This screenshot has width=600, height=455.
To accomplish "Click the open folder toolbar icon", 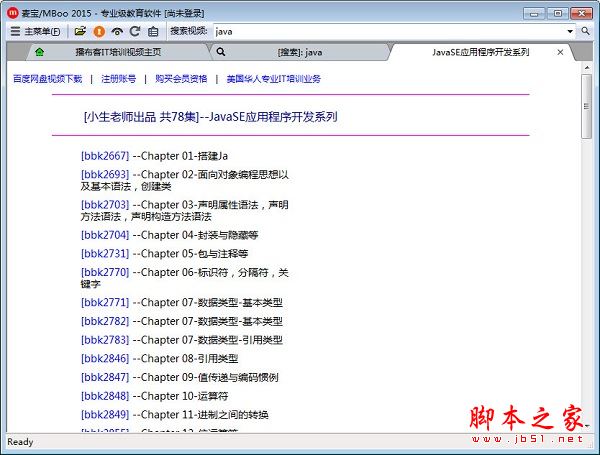I will click(80, 31).
